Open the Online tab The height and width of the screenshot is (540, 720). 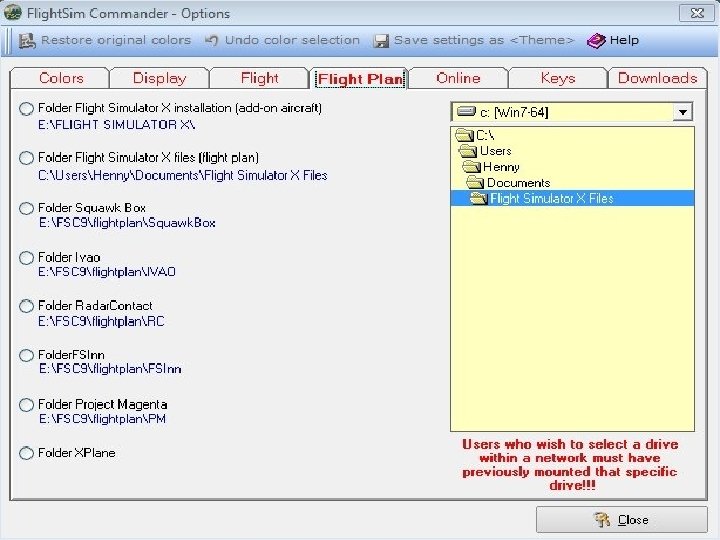tap(458, 78)
